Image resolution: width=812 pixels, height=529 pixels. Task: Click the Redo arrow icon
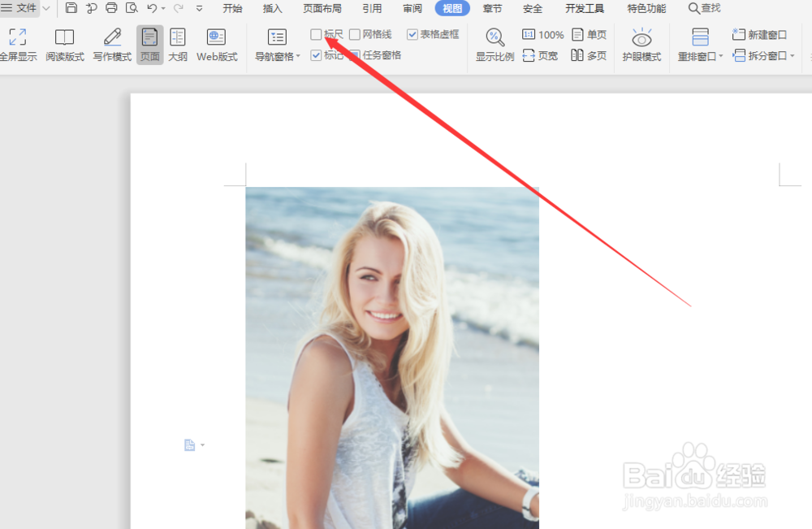[178, 8]
